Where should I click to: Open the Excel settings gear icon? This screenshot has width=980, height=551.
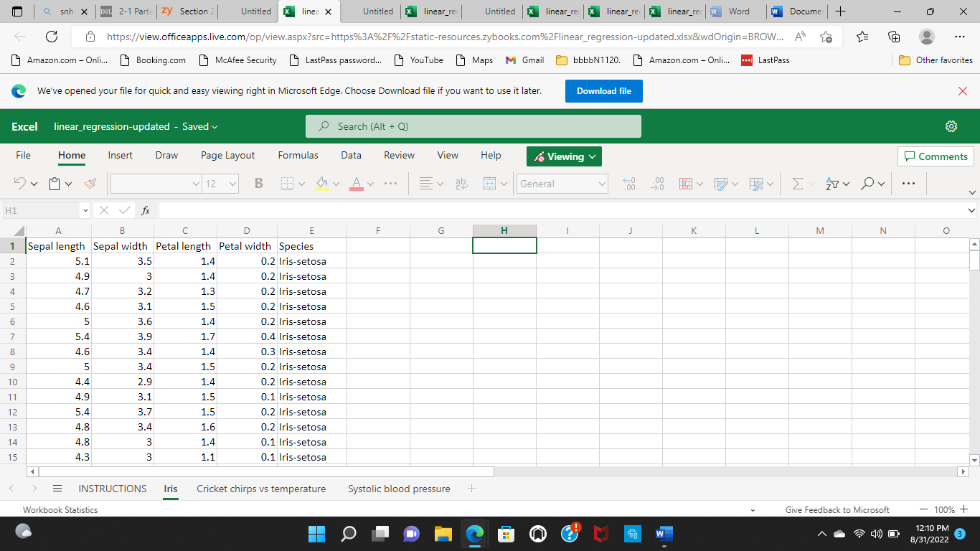[x=951, y=126]
